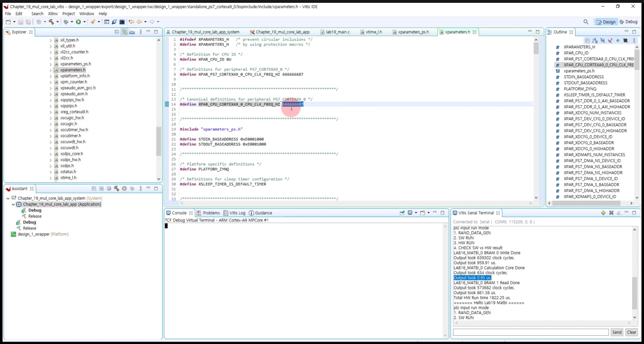Click the Connect serial port plus icon
Viewport: 644px width, 344px height.
coord(603,213)
